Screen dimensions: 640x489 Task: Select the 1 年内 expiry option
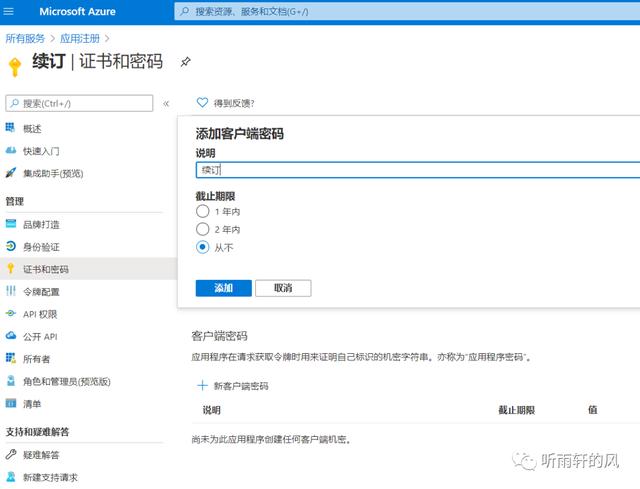(202, 211)
